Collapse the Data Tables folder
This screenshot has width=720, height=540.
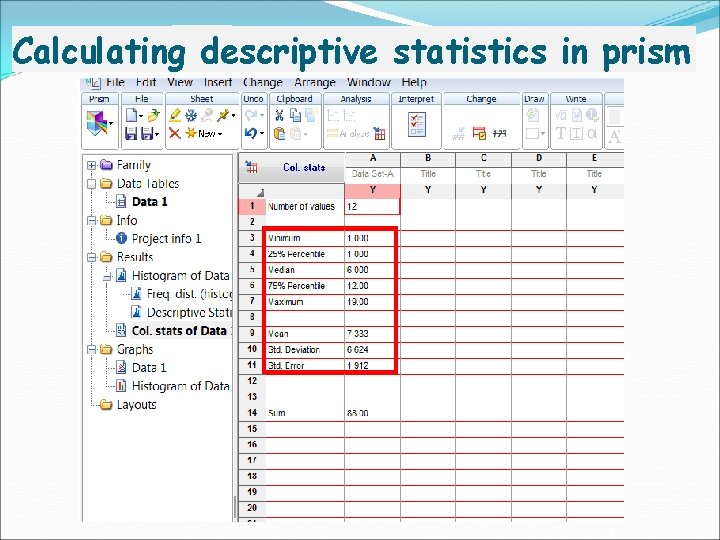coord(91,184)
